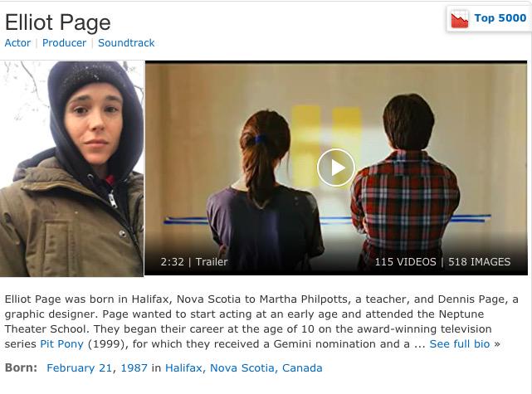View the 518 IMAGES gallery
Viewport: 532px width, 394px height.
click(479, 262)
